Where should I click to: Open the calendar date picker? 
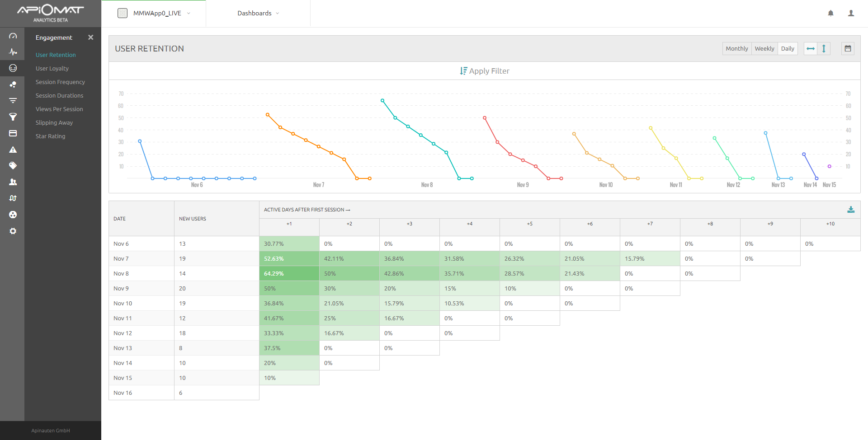(848, 48)
